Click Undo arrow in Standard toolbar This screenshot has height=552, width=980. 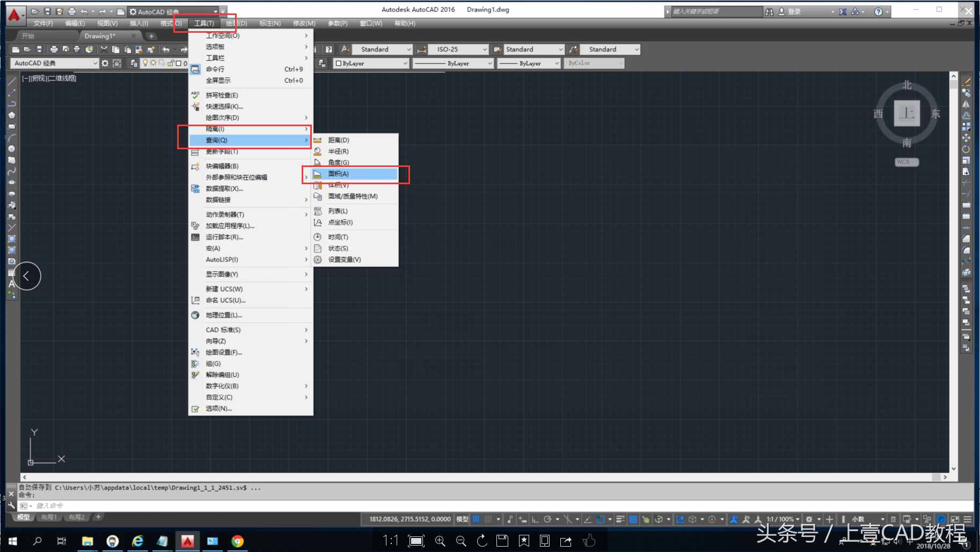click(166, 49)
